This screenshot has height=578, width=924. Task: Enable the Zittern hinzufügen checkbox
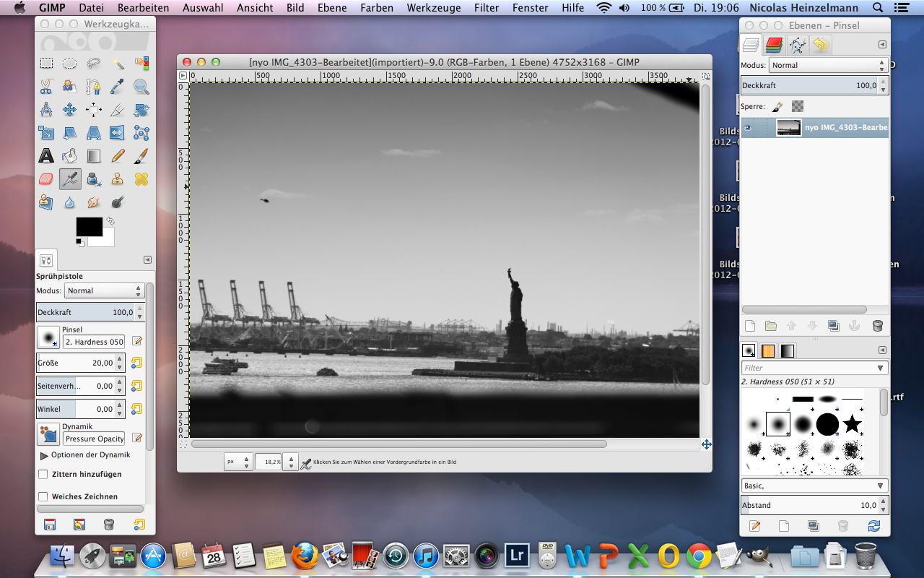tap(43, 475)
